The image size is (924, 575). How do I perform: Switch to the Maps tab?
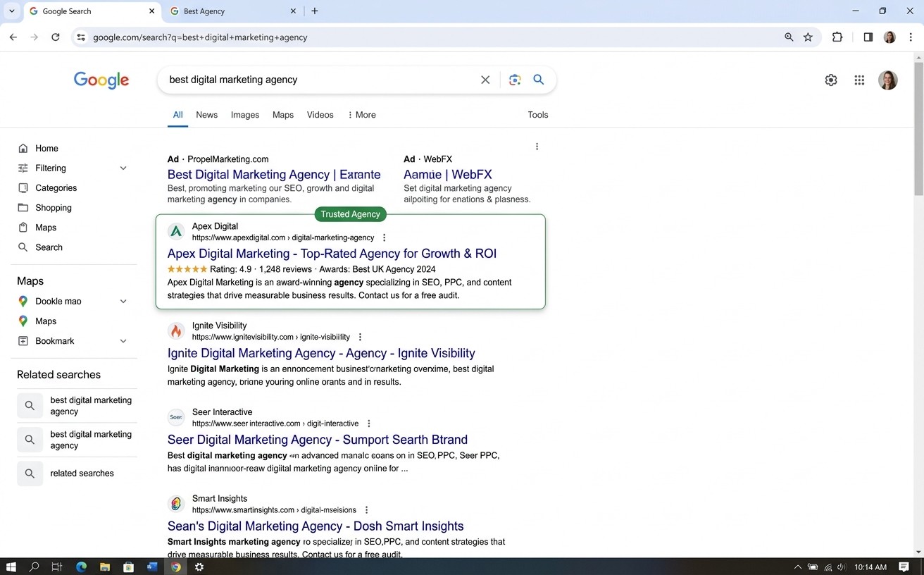coord(283,115)
